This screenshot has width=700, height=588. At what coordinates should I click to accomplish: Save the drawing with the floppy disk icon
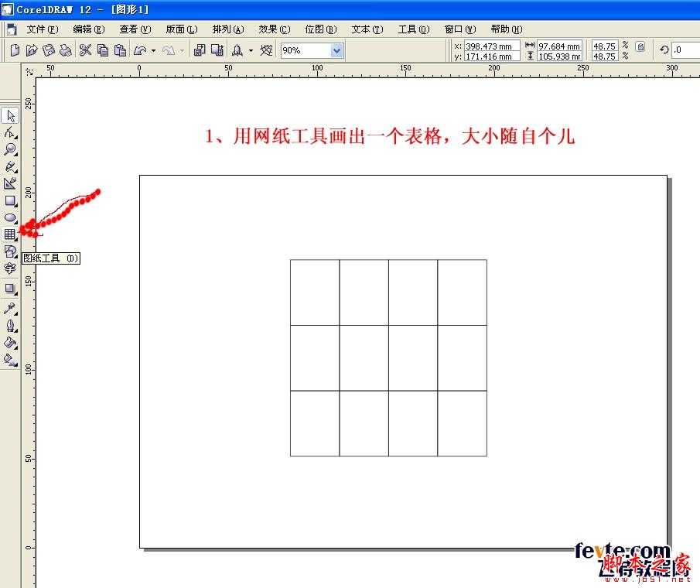(48, 50)
